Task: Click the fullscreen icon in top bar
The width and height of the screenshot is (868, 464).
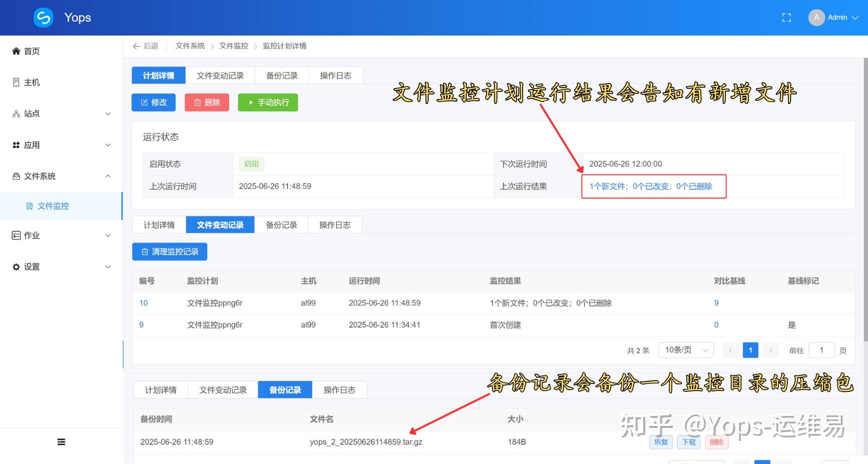Action: (786, 17)
